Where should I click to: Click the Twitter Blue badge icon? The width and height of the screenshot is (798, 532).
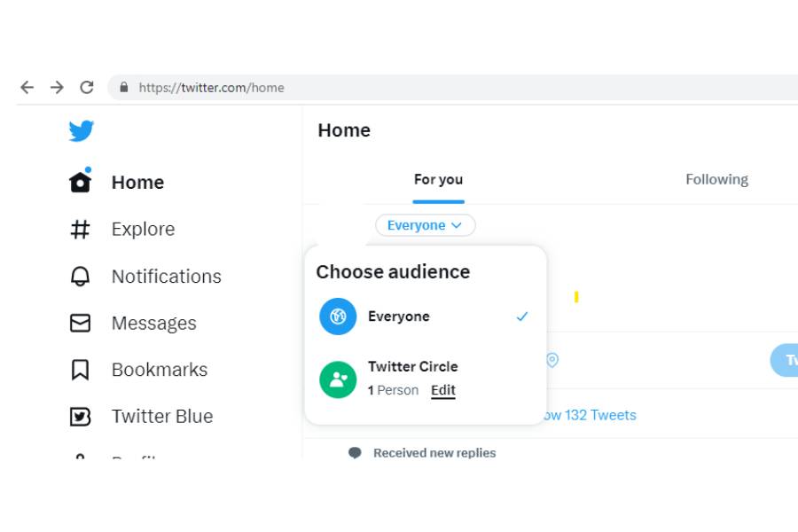click(x=80, y=417)
